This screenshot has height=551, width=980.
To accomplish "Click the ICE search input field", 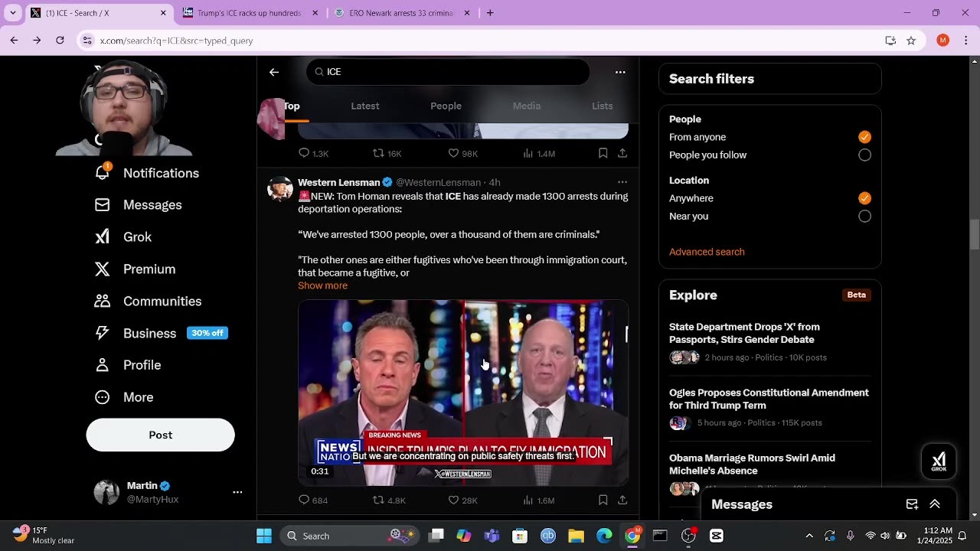I will [448, 72].
